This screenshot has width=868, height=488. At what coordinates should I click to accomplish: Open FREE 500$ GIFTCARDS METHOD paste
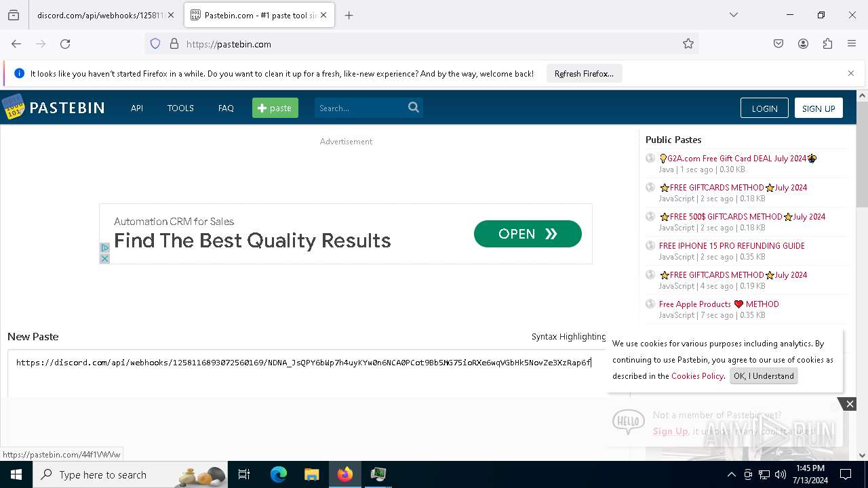tap(743, 217)
